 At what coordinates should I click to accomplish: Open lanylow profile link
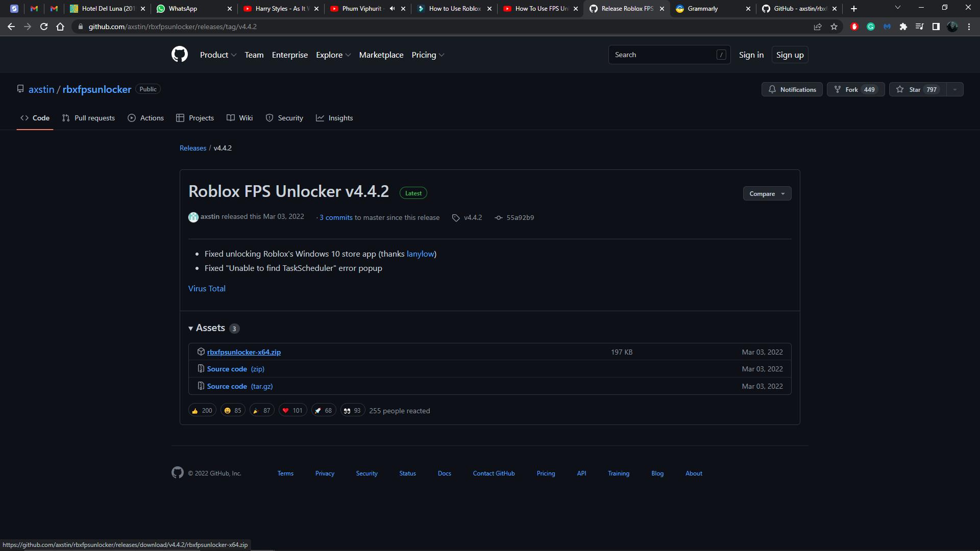[x=420, y=254]
